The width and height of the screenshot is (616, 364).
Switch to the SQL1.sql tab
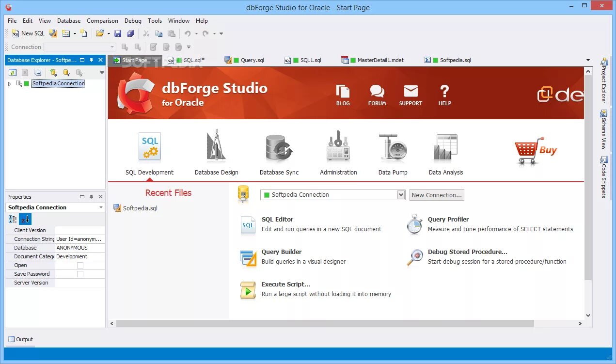coord(303,60)
